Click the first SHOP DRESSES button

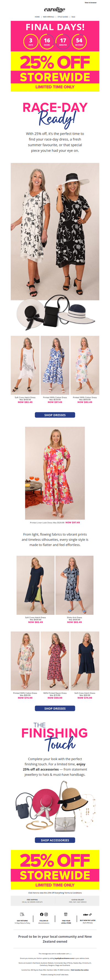tap(55, 415)
